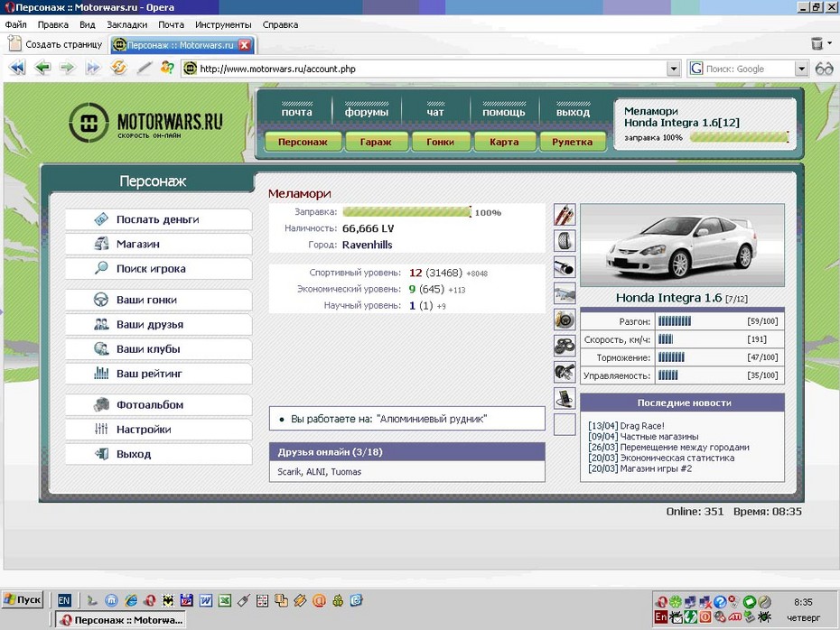Open the Google search engine dropdown arrow
This screenshot has width=840, height=630.
pos(801,69)
